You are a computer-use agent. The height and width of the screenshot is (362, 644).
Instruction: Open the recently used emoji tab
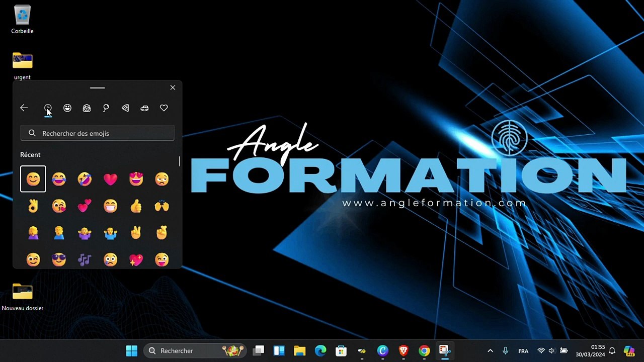(x=48, y=108)
